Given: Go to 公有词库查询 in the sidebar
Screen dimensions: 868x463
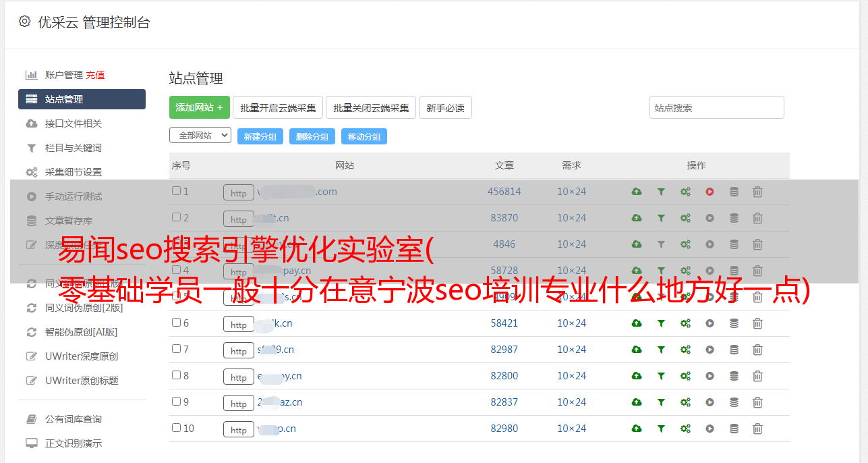Looking at the screenshot, I should [74, 419].
